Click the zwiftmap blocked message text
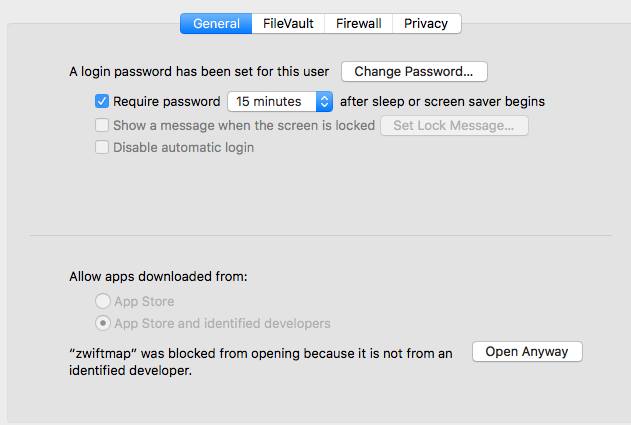This screenshot has height=425, width=631. click(x=260, y=362)
